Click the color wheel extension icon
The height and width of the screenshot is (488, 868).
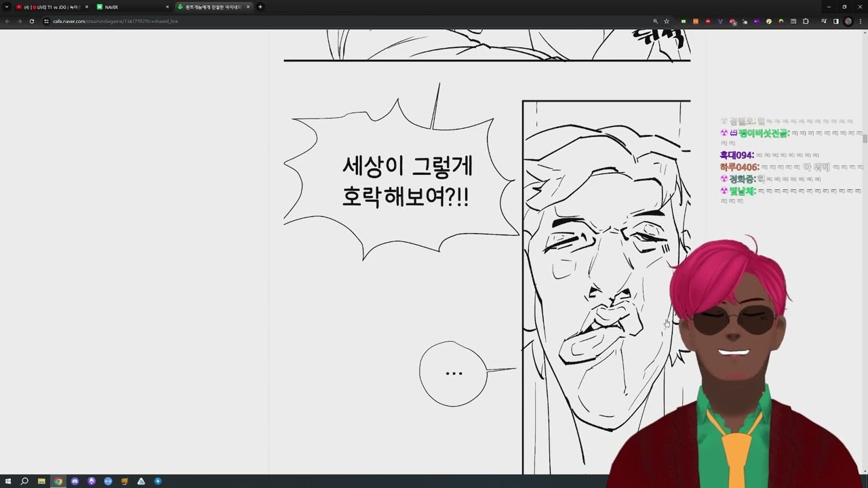781,21
